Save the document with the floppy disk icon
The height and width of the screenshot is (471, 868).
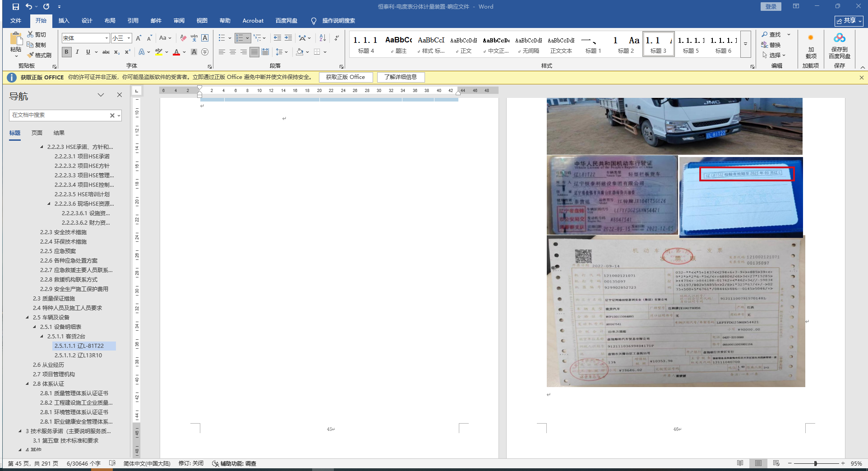(x=16, y=7)
